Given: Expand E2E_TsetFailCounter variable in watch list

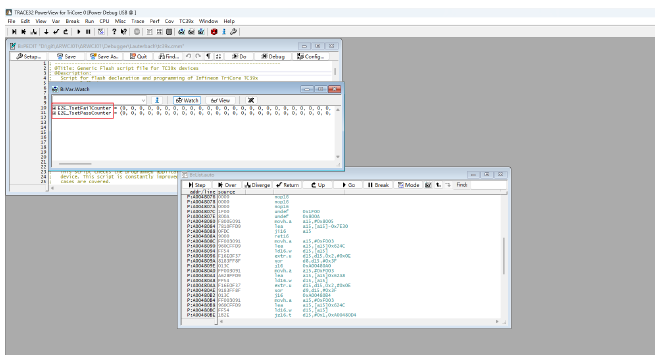Looking at the screenshot, I should pos(54,108).
